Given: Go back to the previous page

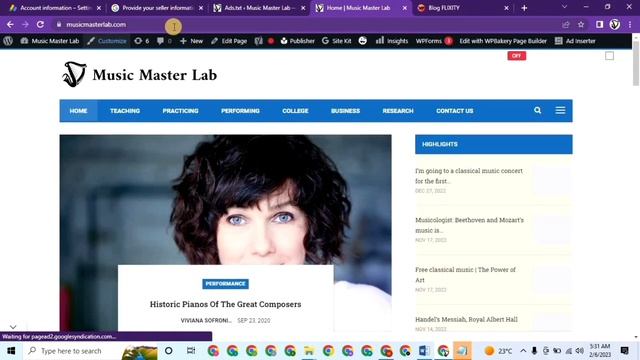Looking at the screenshot, I should click(10, 24).
